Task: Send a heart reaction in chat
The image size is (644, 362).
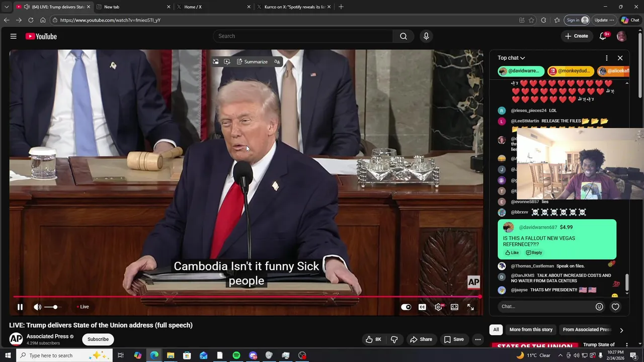Action: tap(615, 306)
